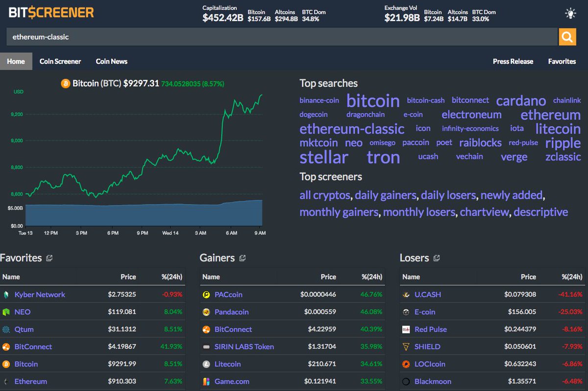
Task: Open the Favorites panel popout icon
Action: tap(49, 257)
